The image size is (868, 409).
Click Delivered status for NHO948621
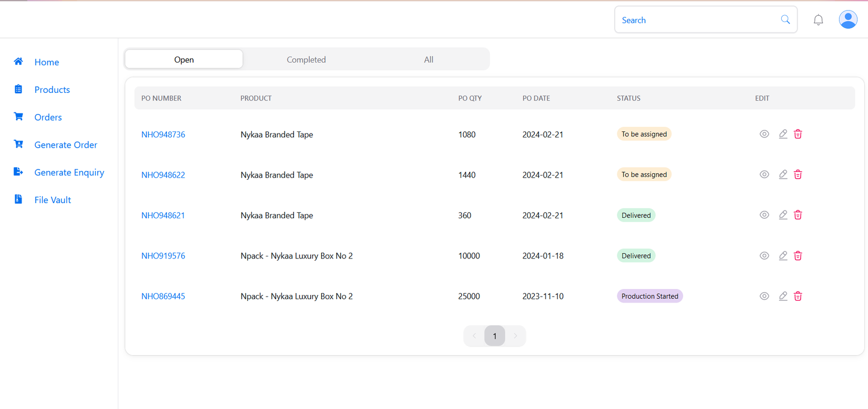click(x=636, y=215)
